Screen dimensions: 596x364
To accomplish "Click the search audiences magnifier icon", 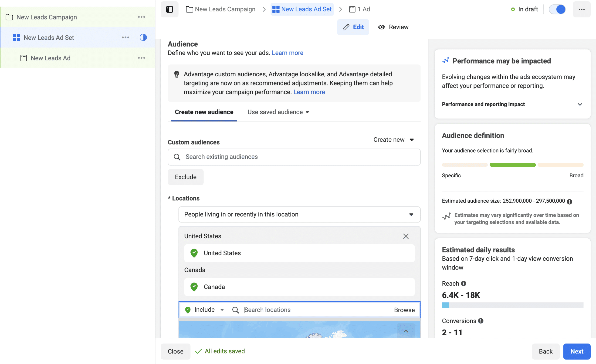I will coord(177,157).
